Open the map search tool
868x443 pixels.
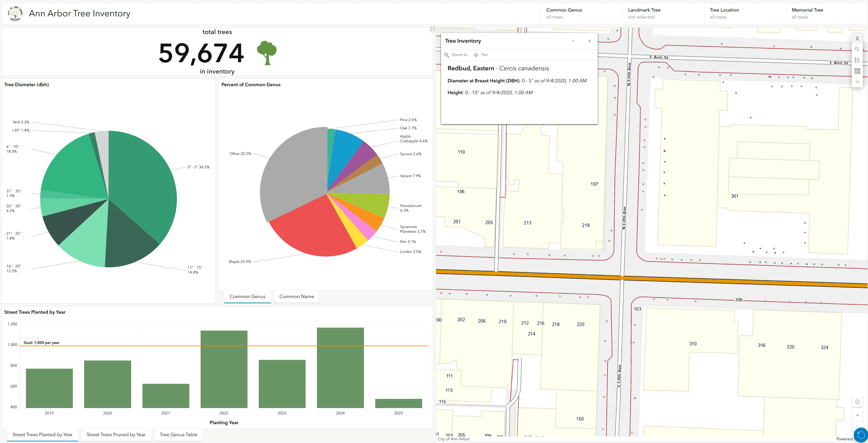click(858, 49)
